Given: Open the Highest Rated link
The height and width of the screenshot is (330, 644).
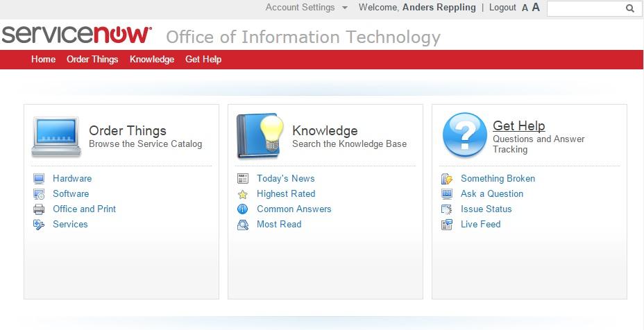Looking at the screenshot, I should 287,193.
